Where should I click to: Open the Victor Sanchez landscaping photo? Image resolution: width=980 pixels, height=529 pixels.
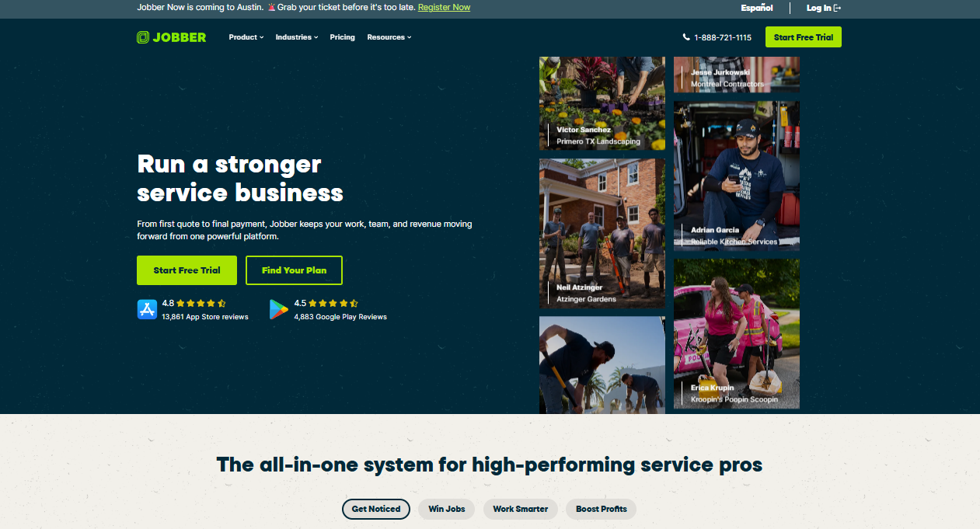pyautogui.click(x=602, y=103)
